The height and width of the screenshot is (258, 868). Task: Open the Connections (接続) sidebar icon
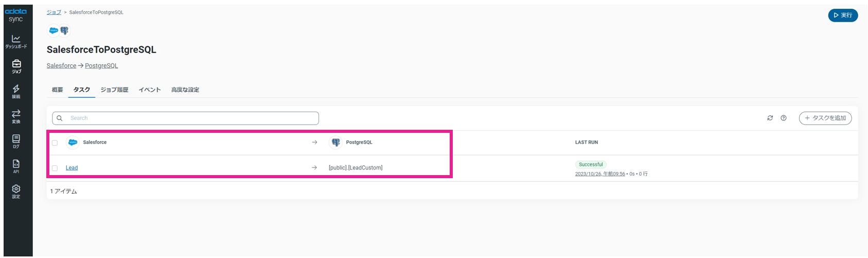point(16,91)
